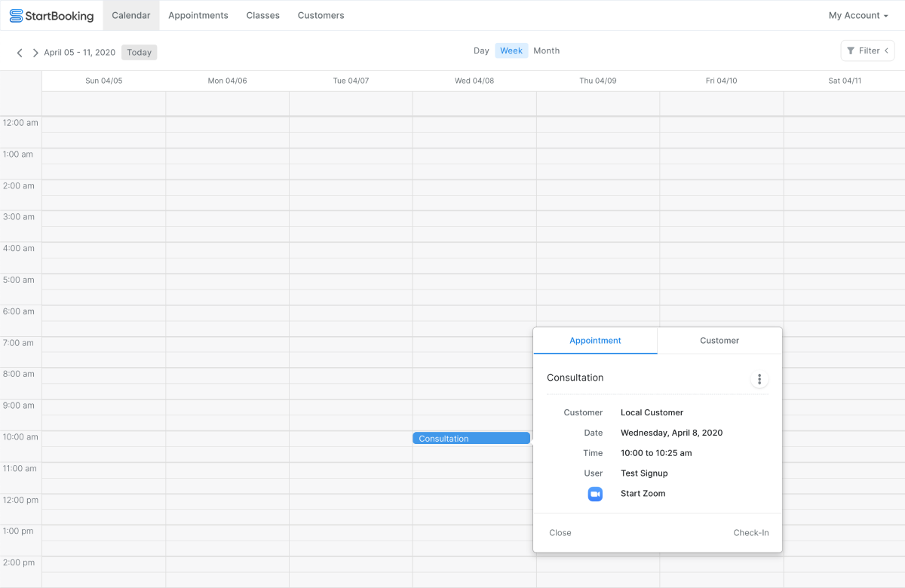Click the Thu 04/09 column header
The image size is (905, 588).
[598, 81]
